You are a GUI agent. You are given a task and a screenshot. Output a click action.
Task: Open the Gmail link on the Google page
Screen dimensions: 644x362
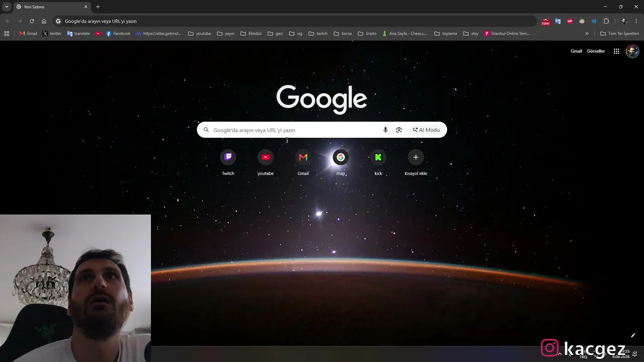576,51
